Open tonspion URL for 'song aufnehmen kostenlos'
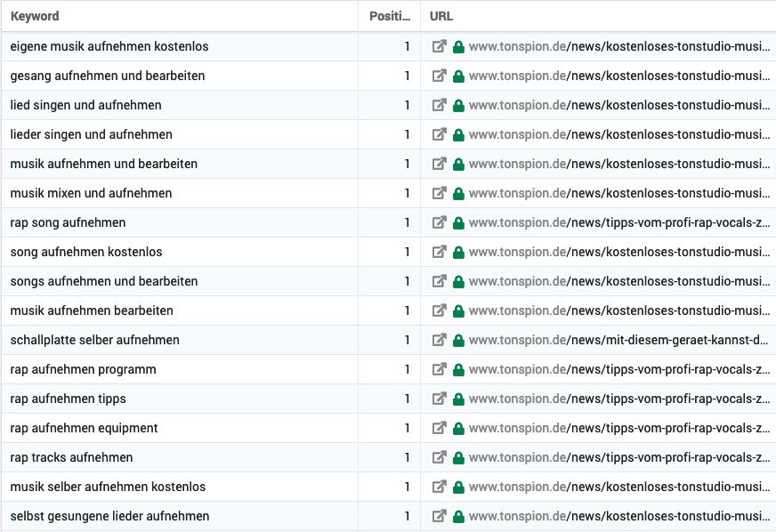This screenshot has width=776, height=532. click(619, 252)
